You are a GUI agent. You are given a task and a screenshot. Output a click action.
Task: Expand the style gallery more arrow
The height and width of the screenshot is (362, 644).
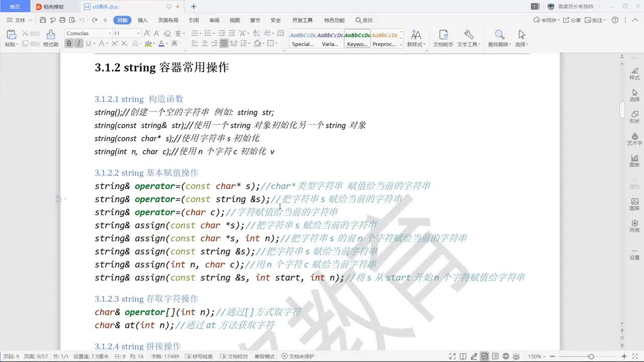pos(401,44)
